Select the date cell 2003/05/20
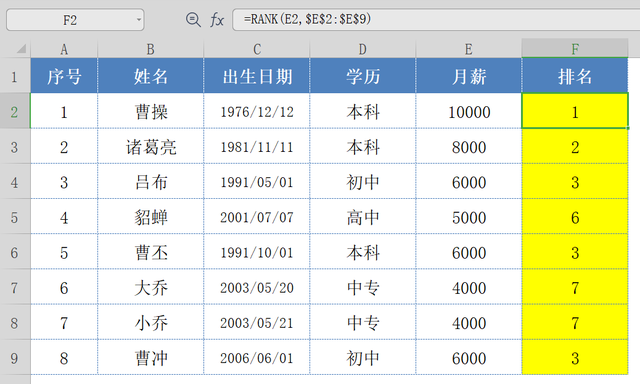 coord(257,286)
